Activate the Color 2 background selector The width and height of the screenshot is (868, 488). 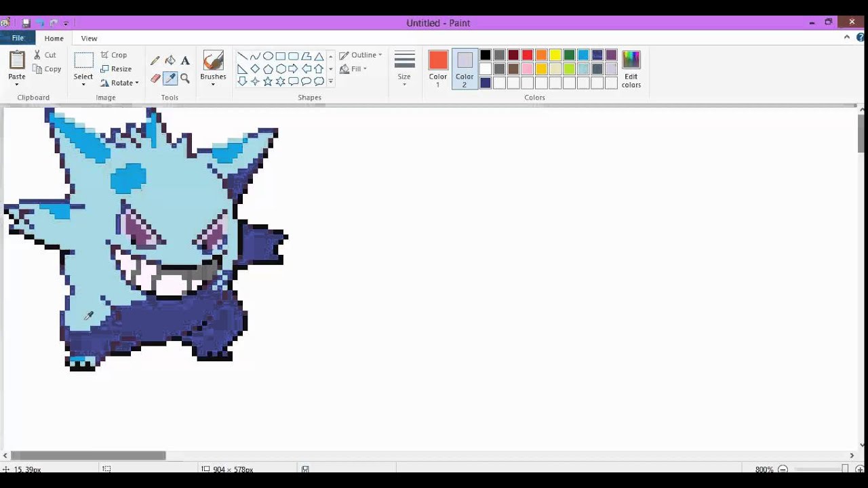point(465,69)
